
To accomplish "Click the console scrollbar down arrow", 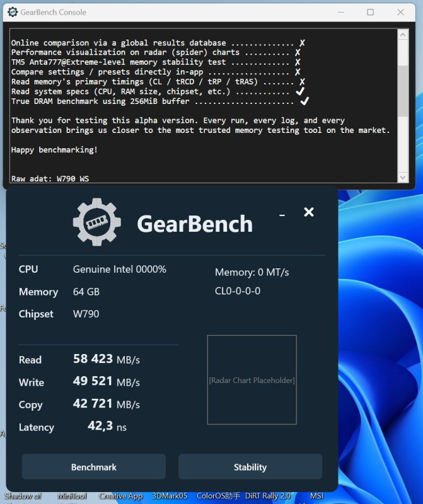I will pyautogui.click(x=403, y=177).
